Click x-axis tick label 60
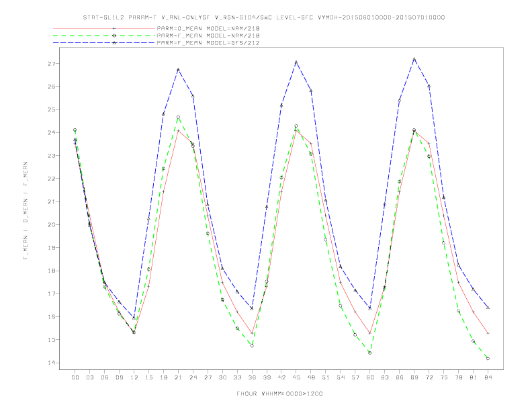The width and height of the screenshot is (532, 411). [370, 377]
